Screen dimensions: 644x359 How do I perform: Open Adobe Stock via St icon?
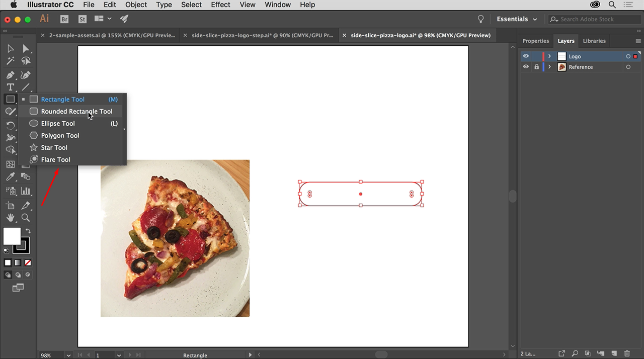(83, 19)
